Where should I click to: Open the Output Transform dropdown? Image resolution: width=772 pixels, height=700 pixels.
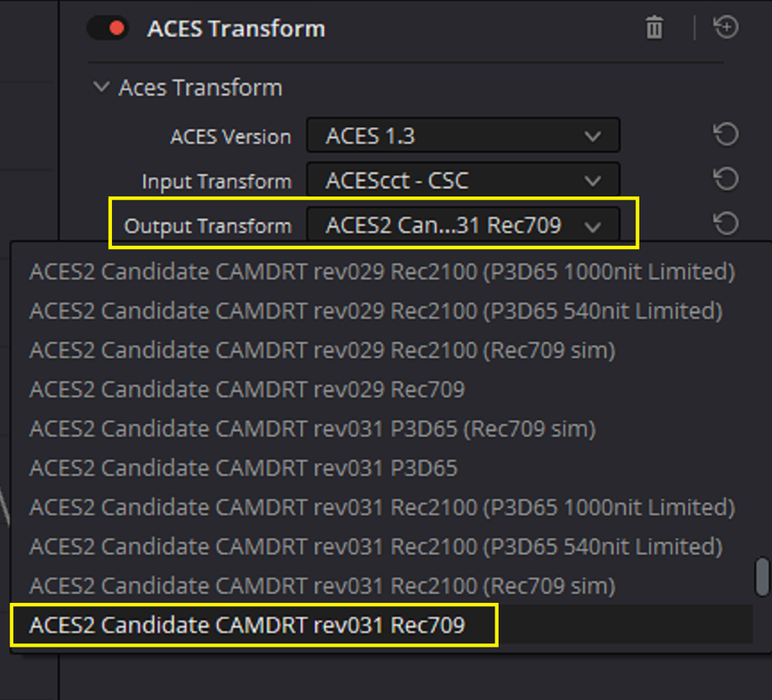point(463,225)
